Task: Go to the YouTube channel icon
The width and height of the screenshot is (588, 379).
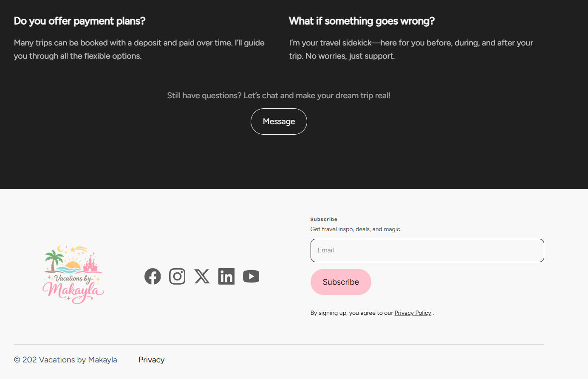Action: [x=251, y=277]
